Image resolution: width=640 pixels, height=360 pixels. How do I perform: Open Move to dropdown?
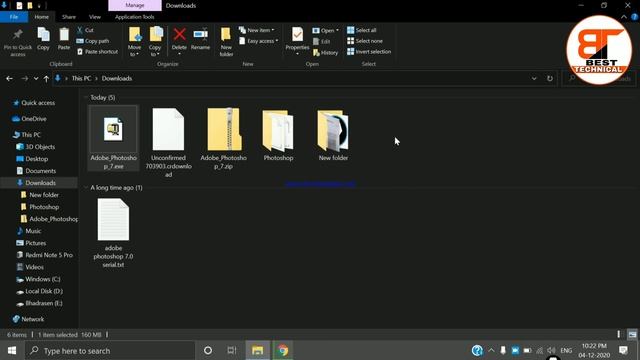134,42
